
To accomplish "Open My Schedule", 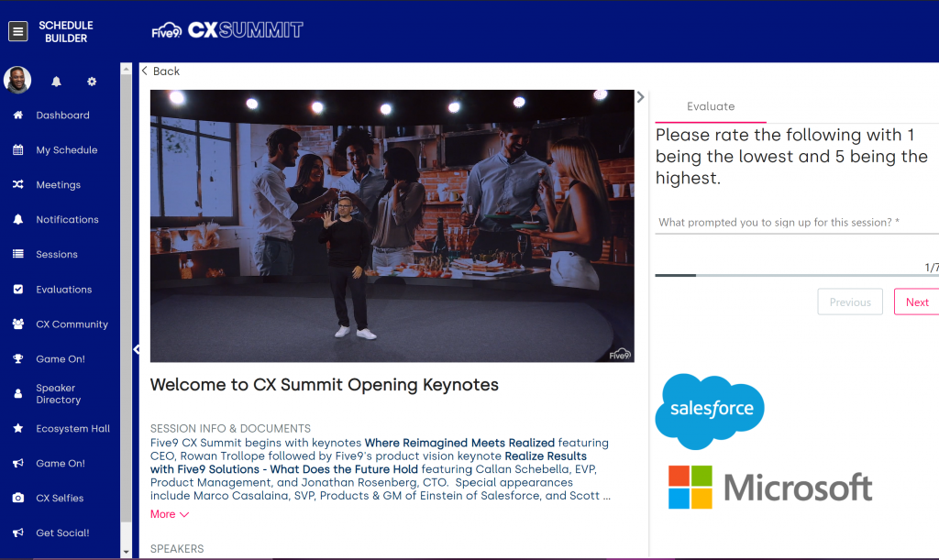I will click(66, 149).
